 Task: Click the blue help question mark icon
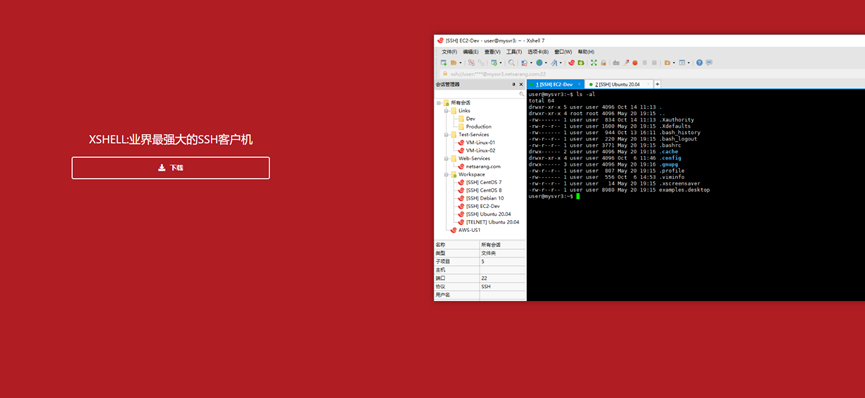tap(699, 63)
